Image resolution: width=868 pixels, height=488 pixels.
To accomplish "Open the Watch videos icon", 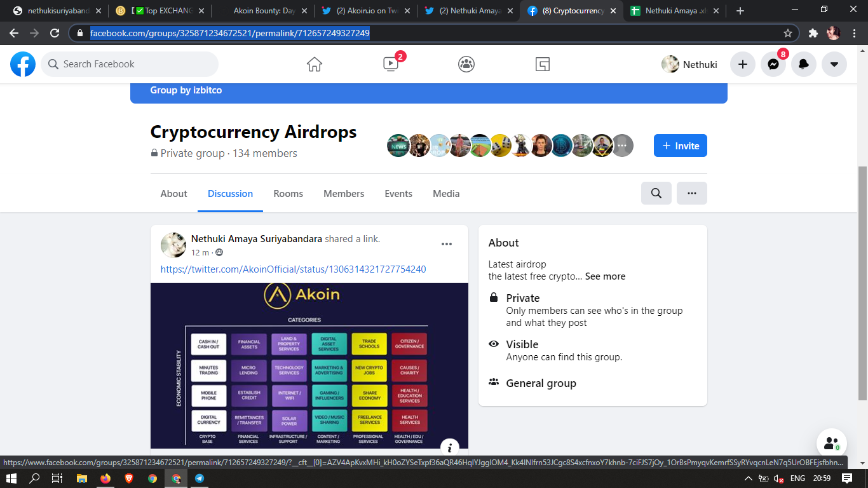I will (391, 64).
